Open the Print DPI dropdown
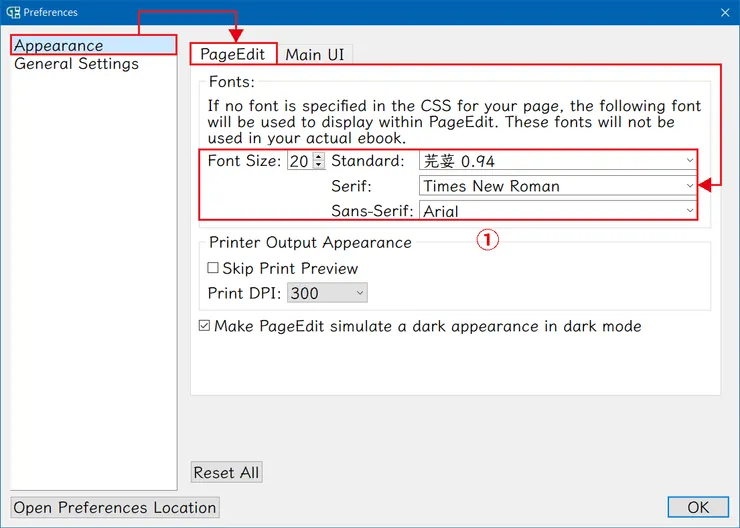Screen dimensions: 740x528 point(327,293)
